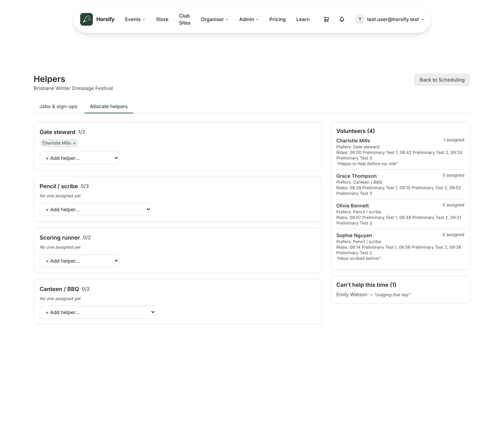
Task: Go to the Store page
Action: click(162, 19)
